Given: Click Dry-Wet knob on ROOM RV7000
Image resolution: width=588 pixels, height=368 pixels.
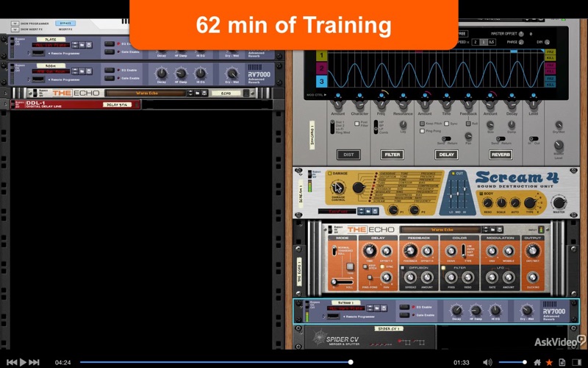Looking at the screenshot, I should coord(232,73).
